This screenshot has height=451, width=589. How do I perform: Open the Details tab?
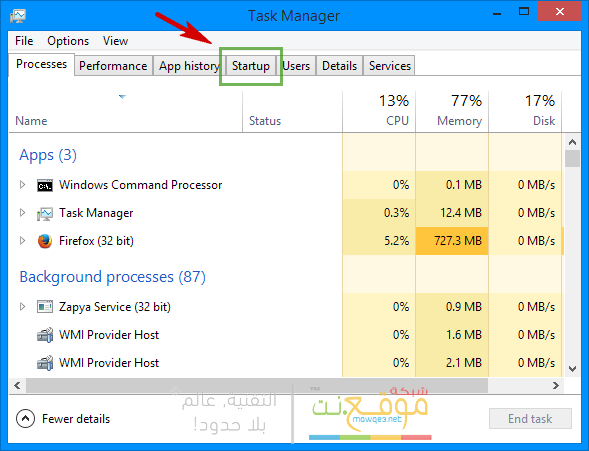tap(340, 66)
